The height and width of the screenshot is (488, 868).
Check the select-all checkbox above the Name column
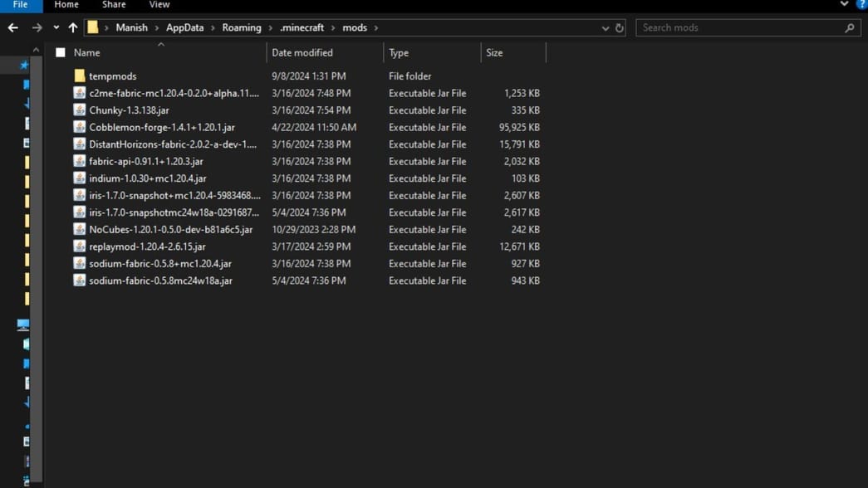click(60, 51)
